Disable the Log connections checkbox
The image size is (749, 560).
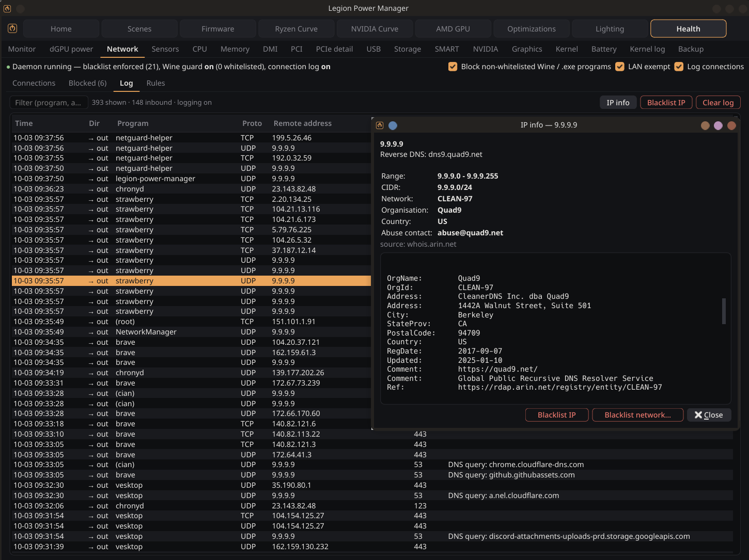click(x=679, y=67)
